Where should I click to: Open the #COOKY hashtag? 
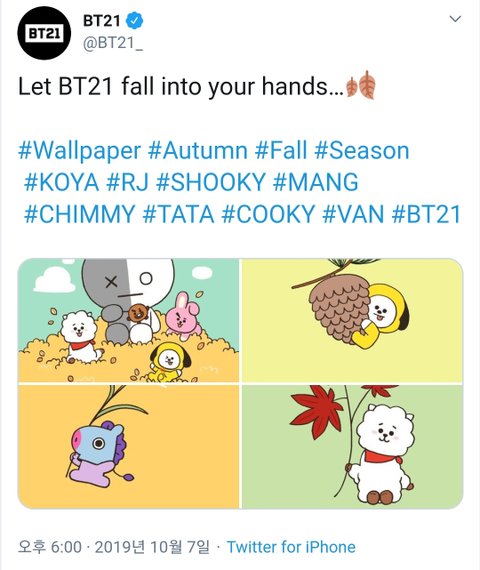(268, 214)
